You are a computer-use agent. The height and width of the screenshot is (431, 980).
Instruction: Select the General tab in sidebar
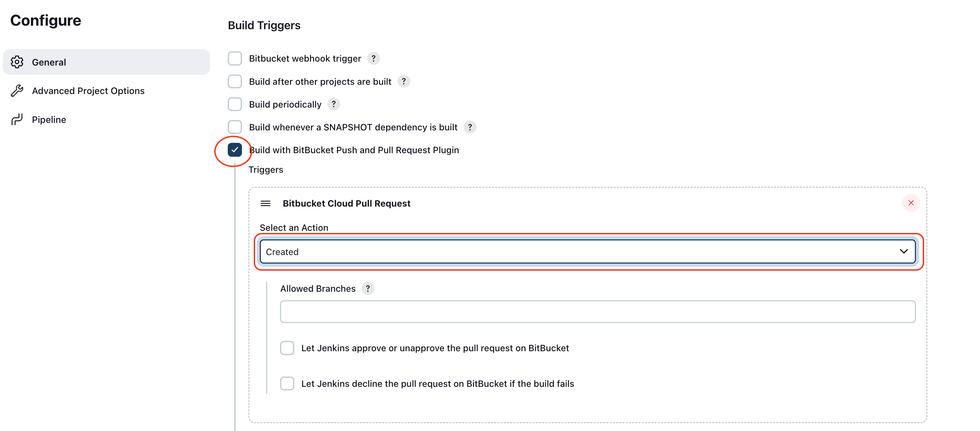[106, 61]
